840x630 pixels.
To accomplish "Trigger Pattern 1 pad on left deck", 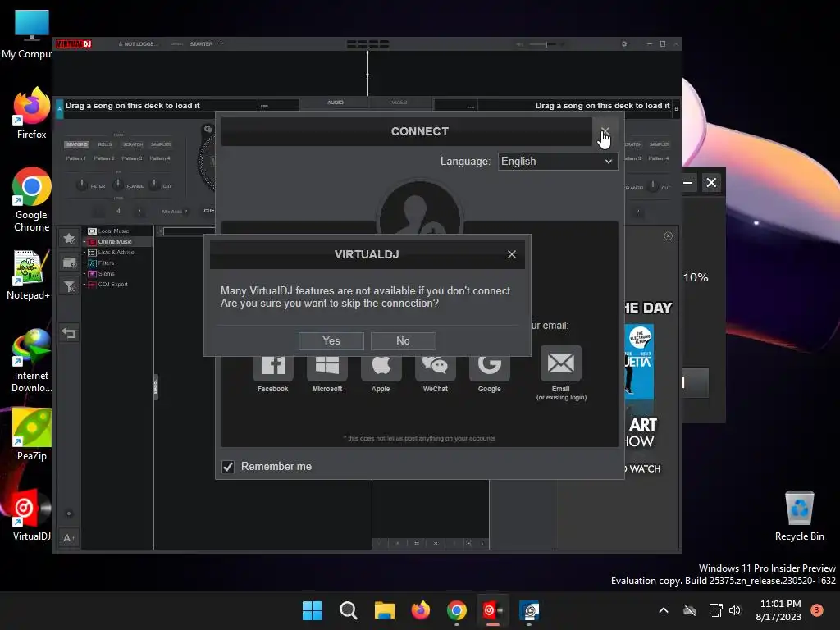I will 76,158.
